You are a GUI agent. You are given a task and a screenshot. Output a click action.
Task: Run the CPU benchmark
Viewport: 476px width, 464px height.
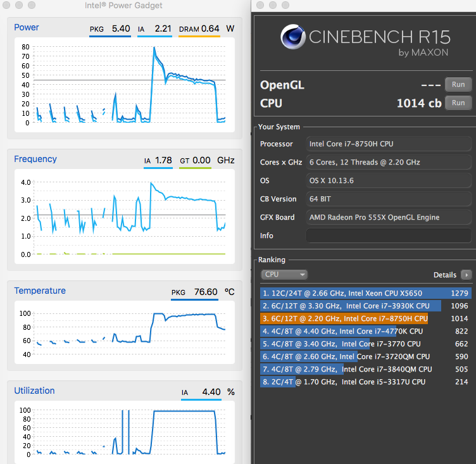point(458,103)
